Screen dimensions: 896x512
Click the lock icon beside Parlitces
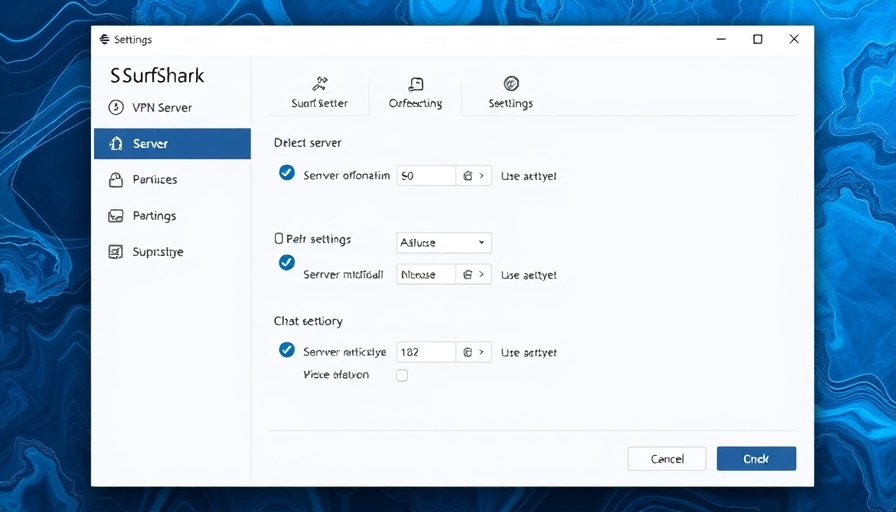(115, 180)
